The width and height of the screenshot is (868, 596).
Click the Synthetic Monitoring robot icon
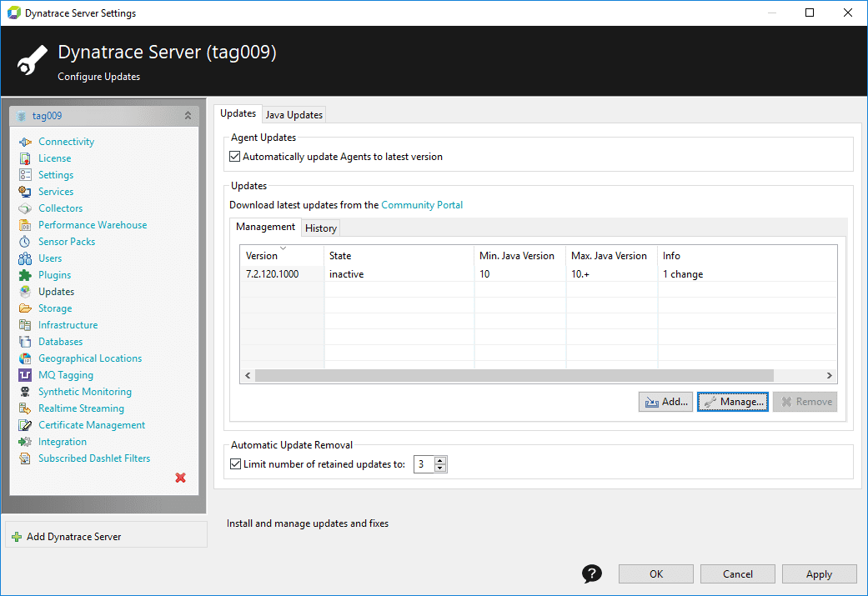25,392
